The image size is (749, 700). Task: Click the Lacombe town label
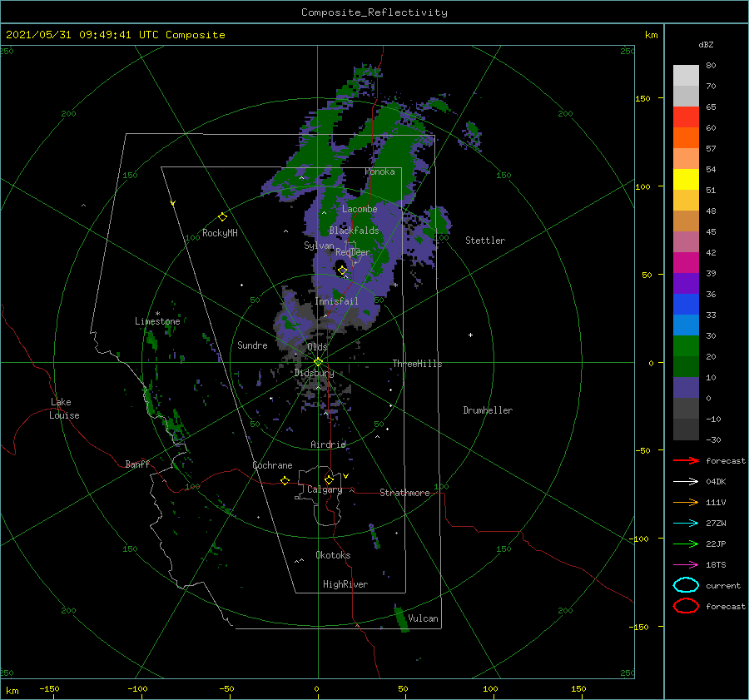[x=360, y=209]
